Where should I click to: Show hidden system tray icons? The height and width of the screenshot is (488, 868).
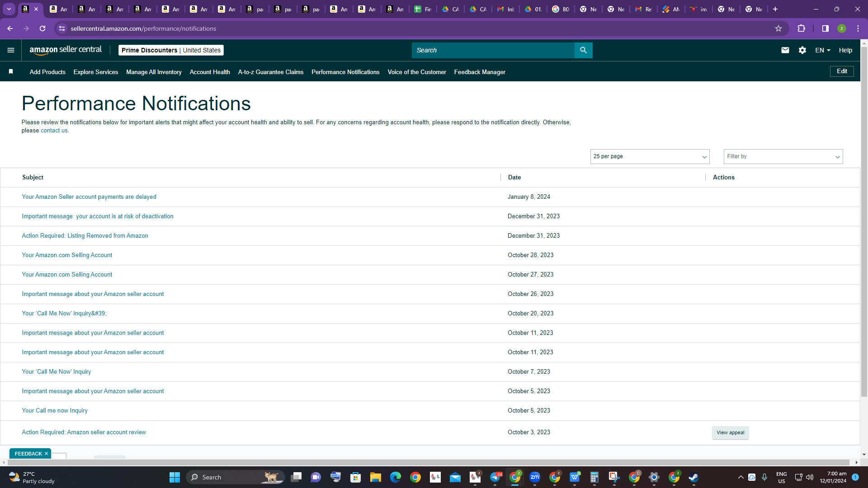point(741,477)
